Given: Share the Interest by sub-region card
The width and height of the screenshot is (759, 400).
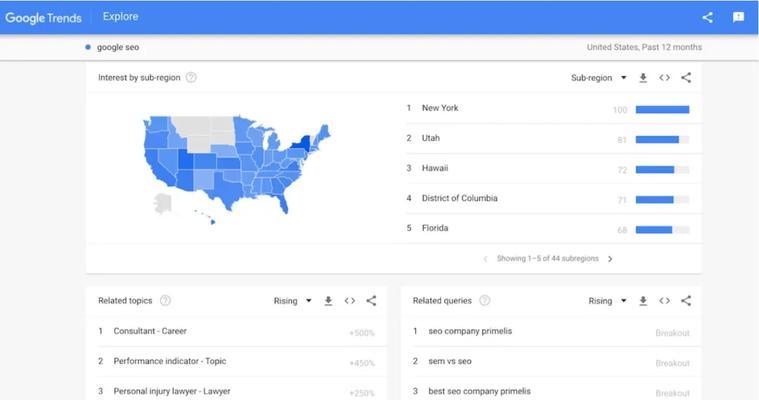Looking at the screenshot, I should click(686, 77).
